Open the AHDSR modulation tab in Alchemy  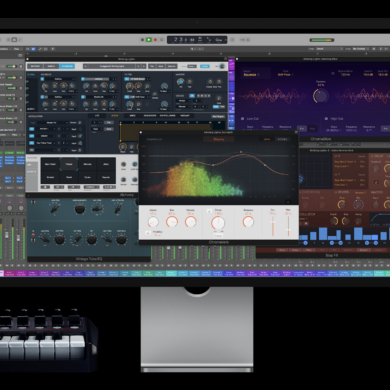[x=115, y=116]
